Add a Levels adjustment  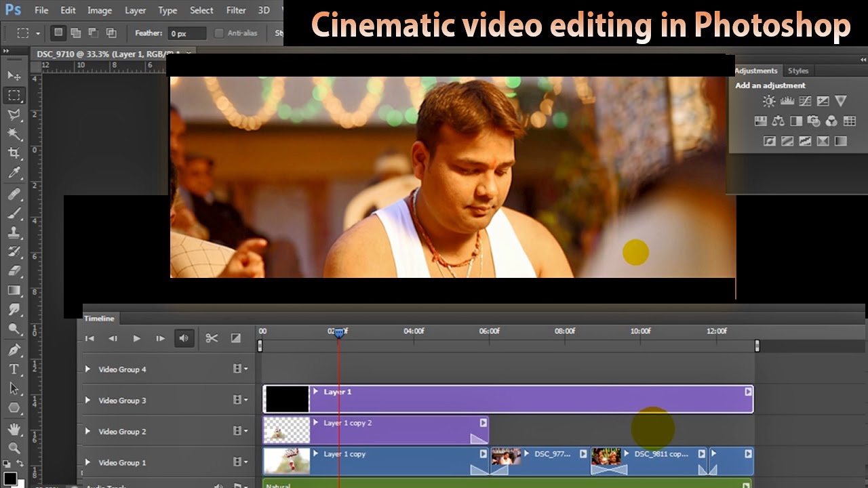(x=787, y=101)
